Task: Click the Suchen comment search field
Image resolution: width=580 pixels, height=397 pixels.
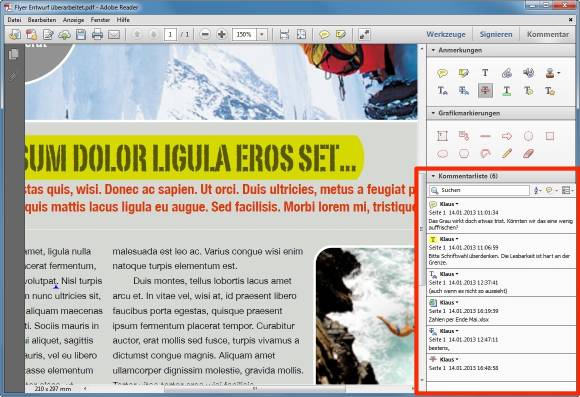Action: [x=479, y=190]
